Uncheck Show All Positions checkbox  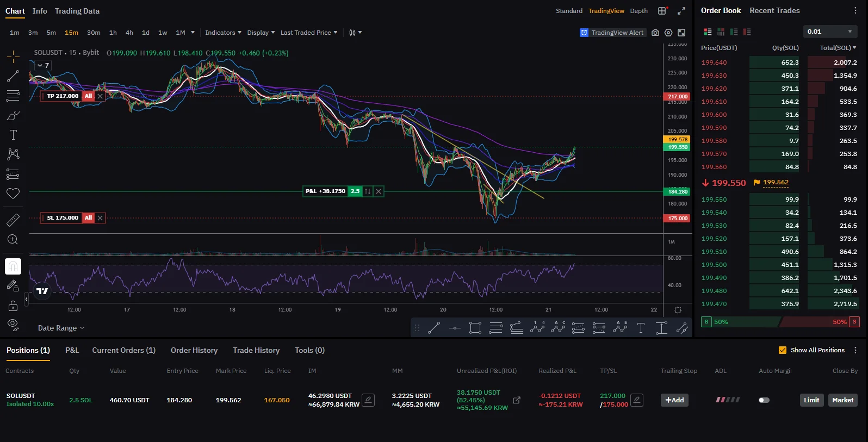tap(783, 350)
